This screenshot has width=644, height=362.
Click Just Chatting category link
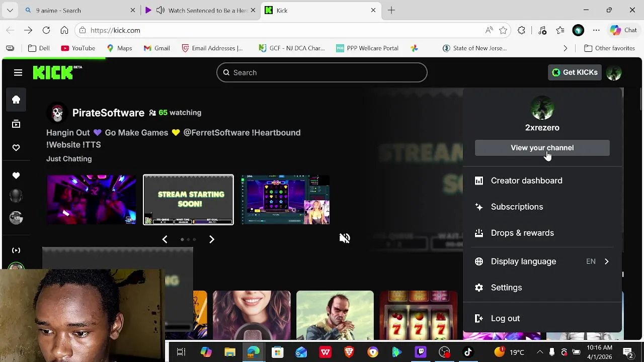coord(69,159)
